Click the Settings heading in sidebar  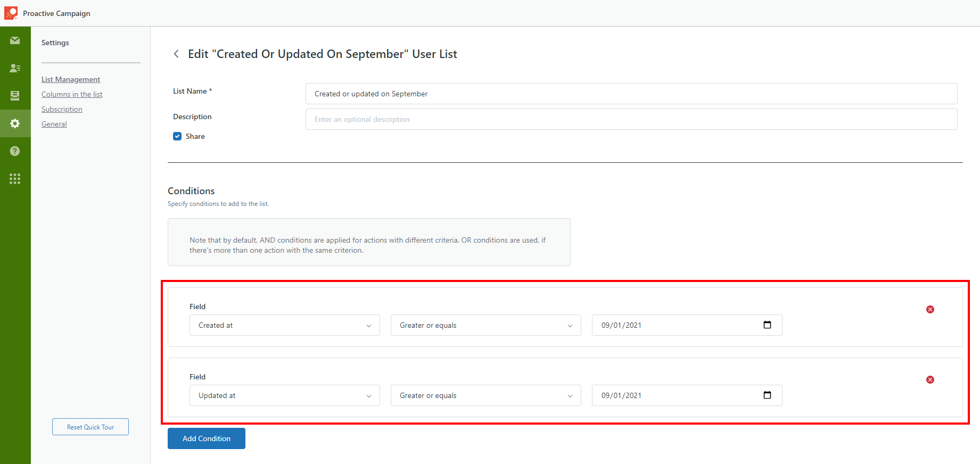point(55,43)
